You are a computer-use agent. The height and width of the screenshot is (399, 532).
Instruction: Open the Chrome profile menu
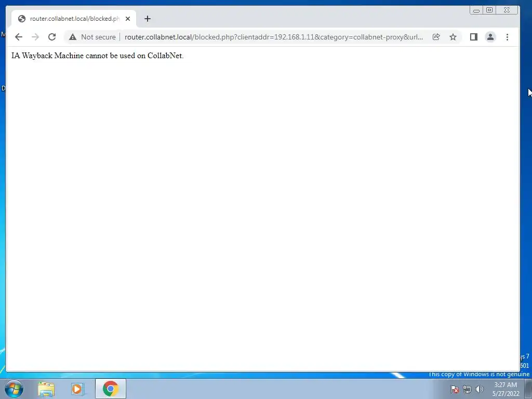pos(490,37)
